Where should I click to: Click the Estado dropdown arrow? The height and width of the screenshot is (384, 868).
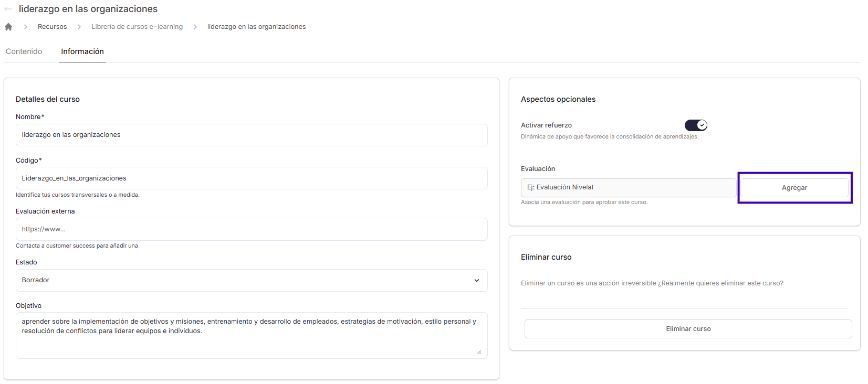[477, 280]
